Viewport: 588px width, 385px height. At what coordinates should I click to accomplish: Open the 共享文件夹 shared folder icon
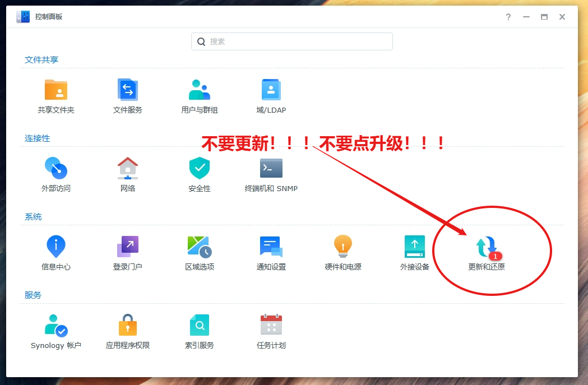[56, 90]
